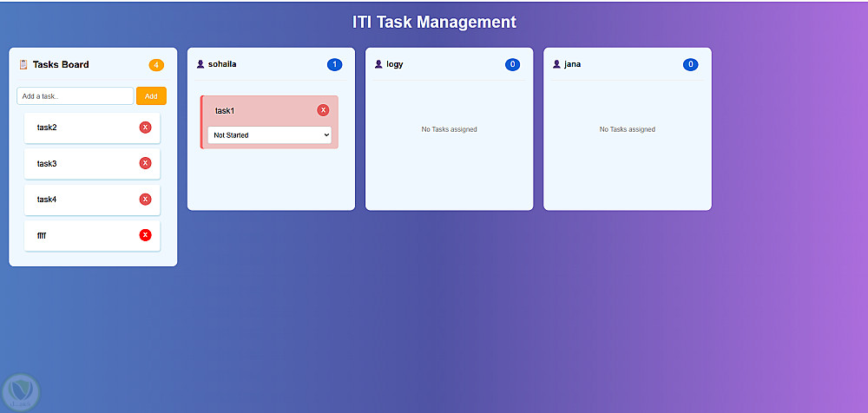Remove the ffff task using red X
Screen dimensions: 868x413
145,235
